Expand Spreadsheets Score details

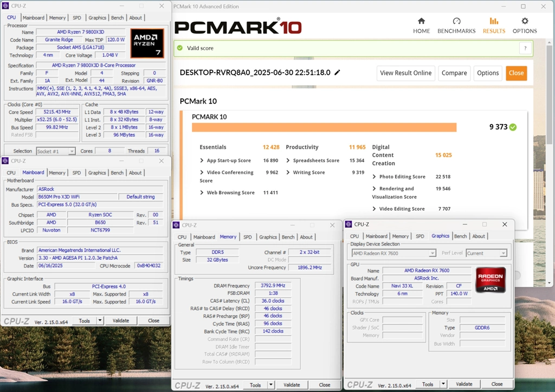click(x=288, y=160)
